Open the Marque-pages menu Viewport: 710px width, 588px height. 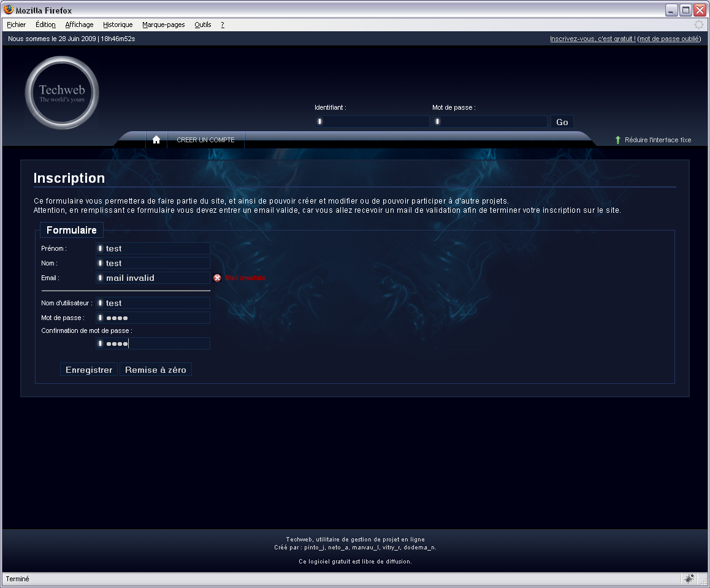point(163,25)
